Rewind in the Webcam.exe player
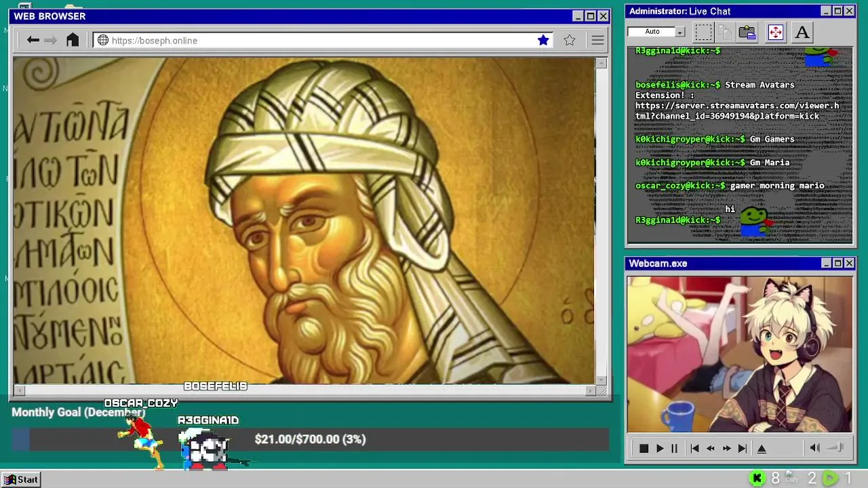 point(711,448)
